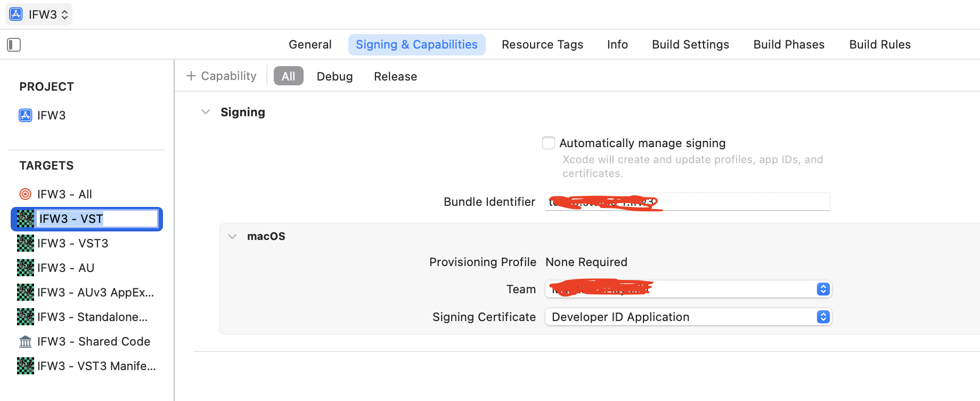Open the Build Phases tab
The width and height of the screenshot is (980, 401).
tap(789, 45)
